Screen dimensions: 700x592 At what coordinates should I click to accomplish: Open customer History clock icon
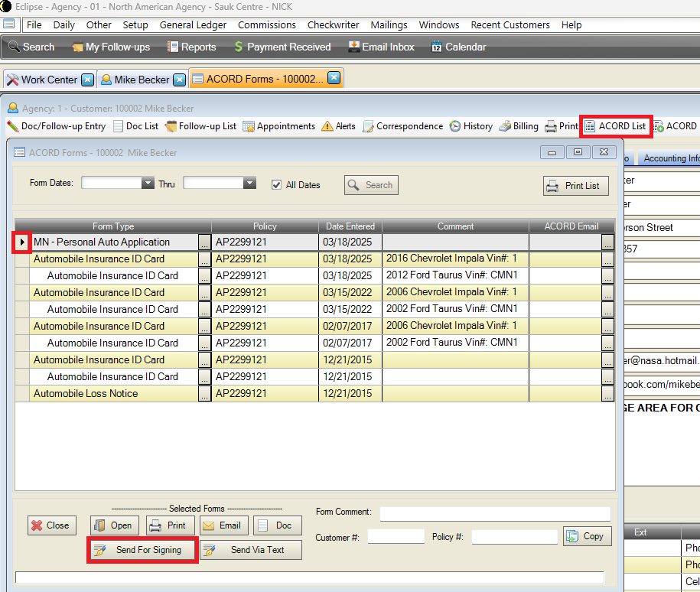[455, 126]
